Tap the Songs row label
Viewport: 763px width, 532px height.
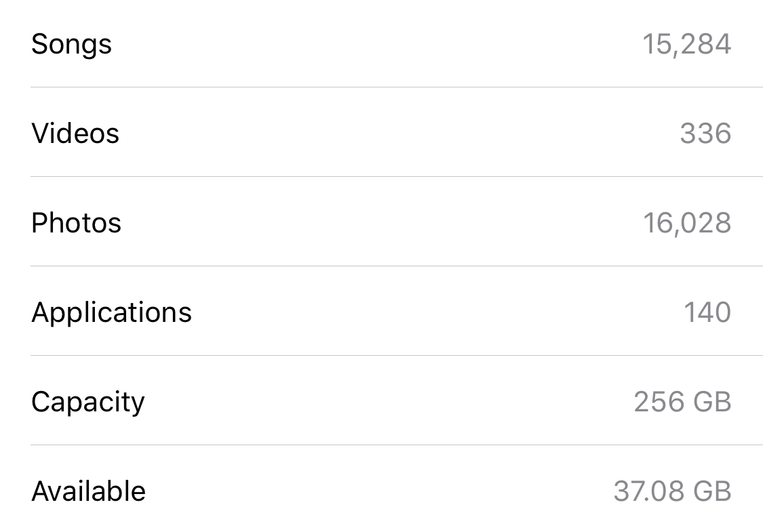(71, 45)
